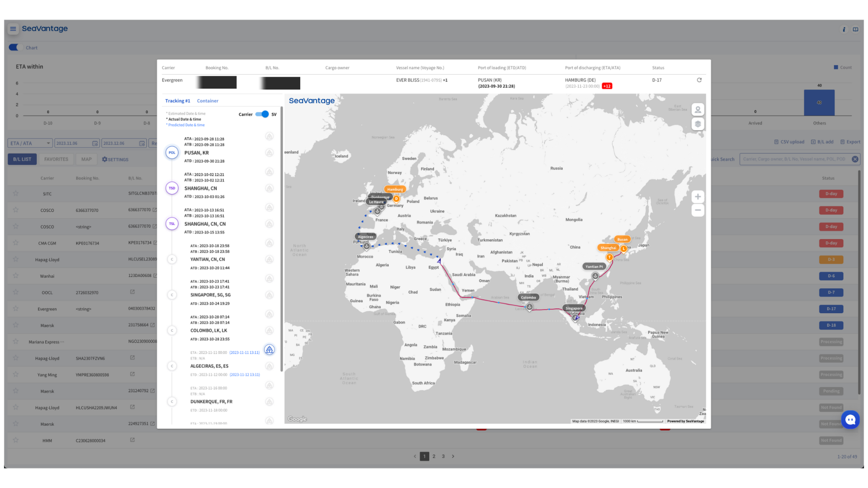Star the SITC row as favorite
868x488 pixels.
(x=16, y=193)
